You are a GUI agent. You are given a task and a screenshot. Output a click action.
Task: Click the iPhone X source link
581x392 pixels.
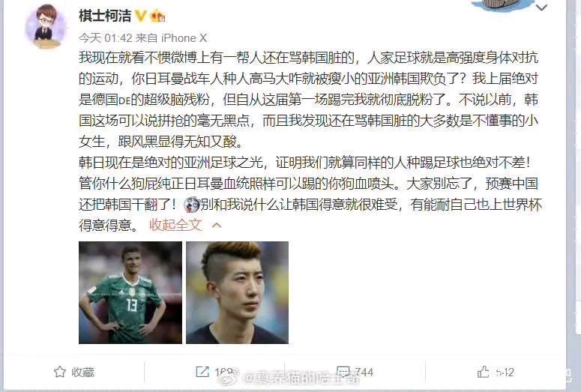pyautogui.click(x=184, y=37)
